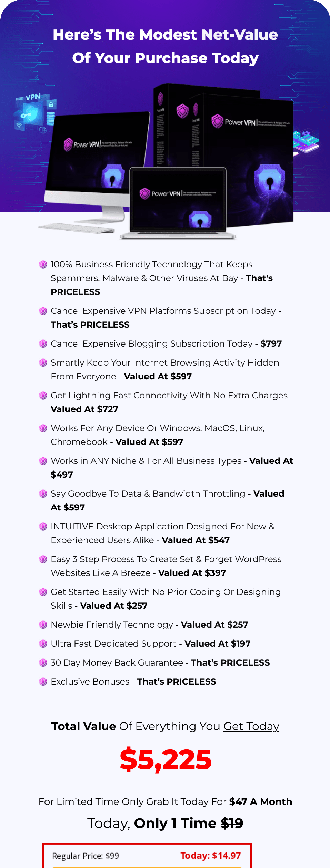Tap the bullet icon beside "Get Lightning Fast Connectivity"
Image resolution: width=330 pixels, height=868 pixels.
(43, 396)
